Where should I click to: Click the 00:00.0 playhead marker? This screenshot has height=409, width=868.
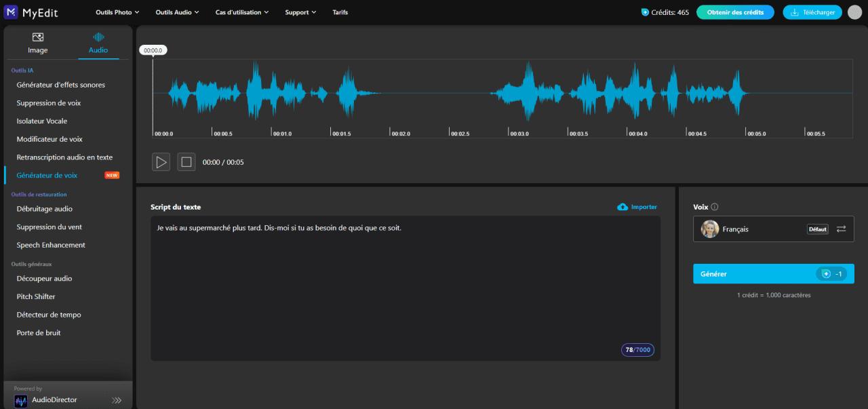[x=153, y=50]
